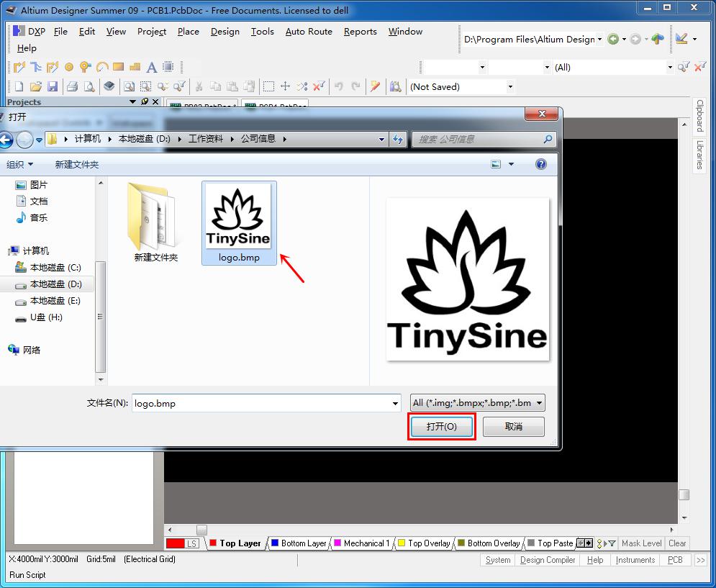Click the clear filter icon at far right
The height and width of the screenshot is (588, 716).
pyautogui.click(x=699, y=67)
